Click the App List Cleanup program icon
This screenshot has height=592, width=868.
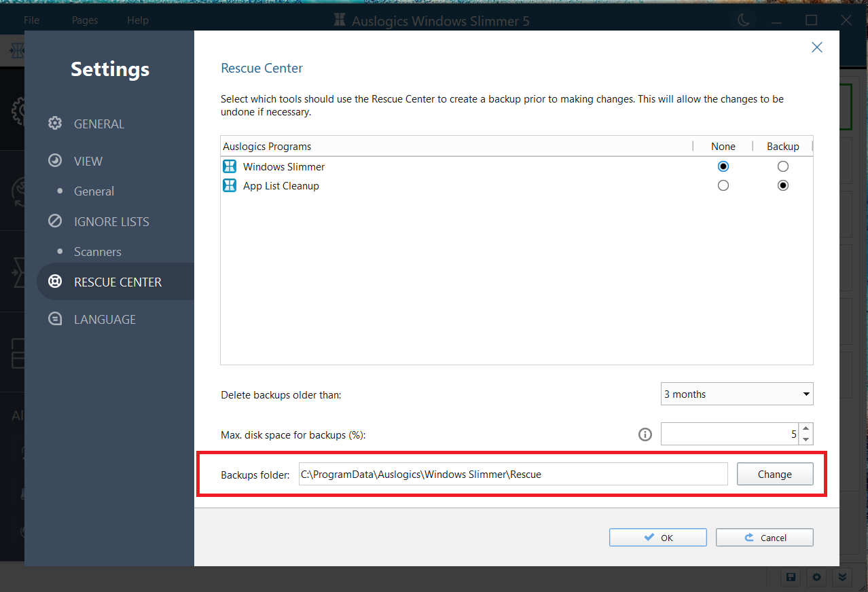[x=229, y=185]
